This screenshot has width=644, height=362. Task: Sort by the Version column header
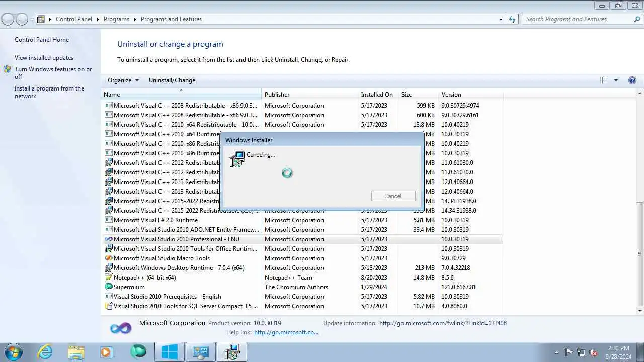pos(470,95)
